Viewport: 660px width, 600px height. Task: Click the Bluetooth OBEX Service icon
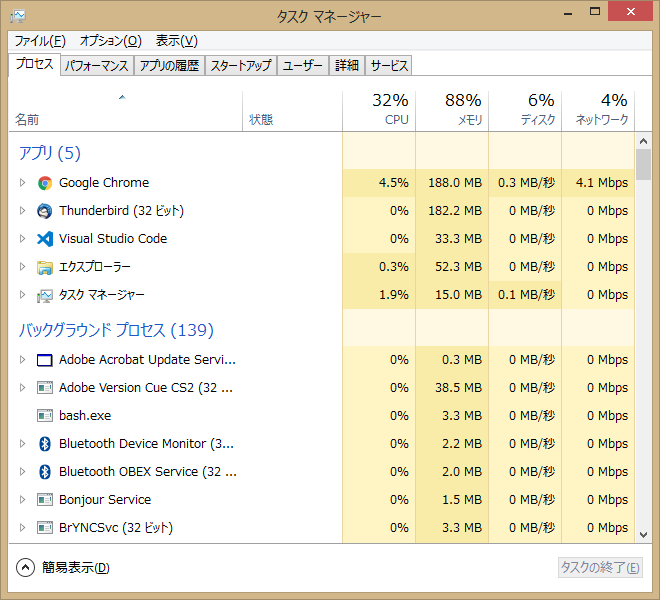45,472
